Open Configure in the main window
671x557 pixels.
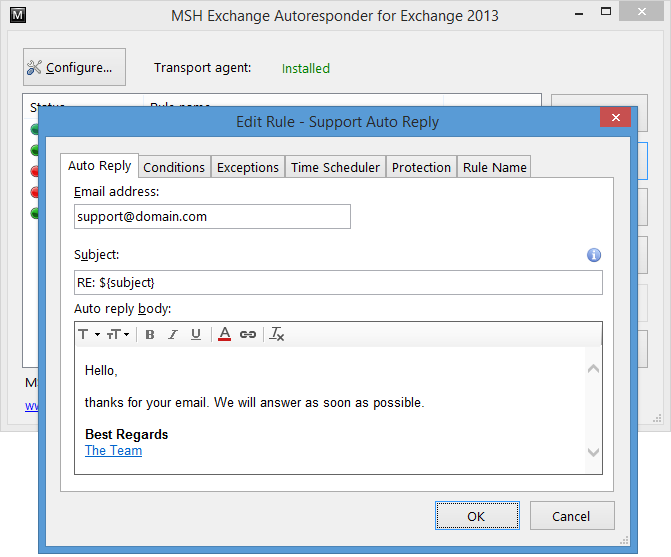click(74, 67)
